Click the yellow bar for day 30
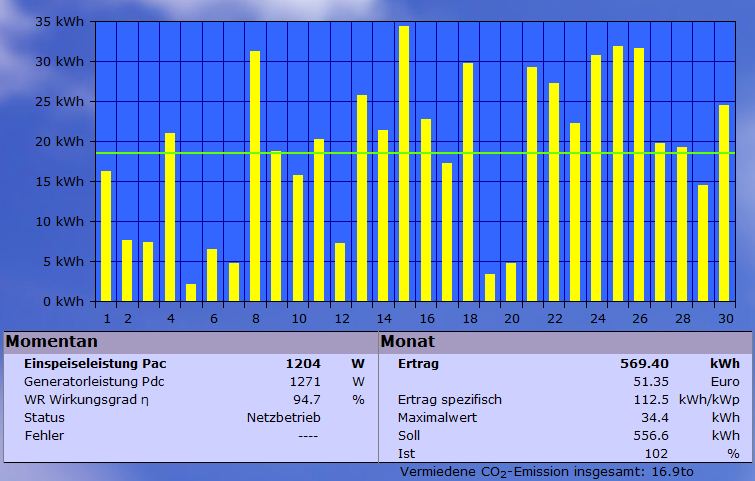Screen dimensions: 755x481 [x=724, y=203]
